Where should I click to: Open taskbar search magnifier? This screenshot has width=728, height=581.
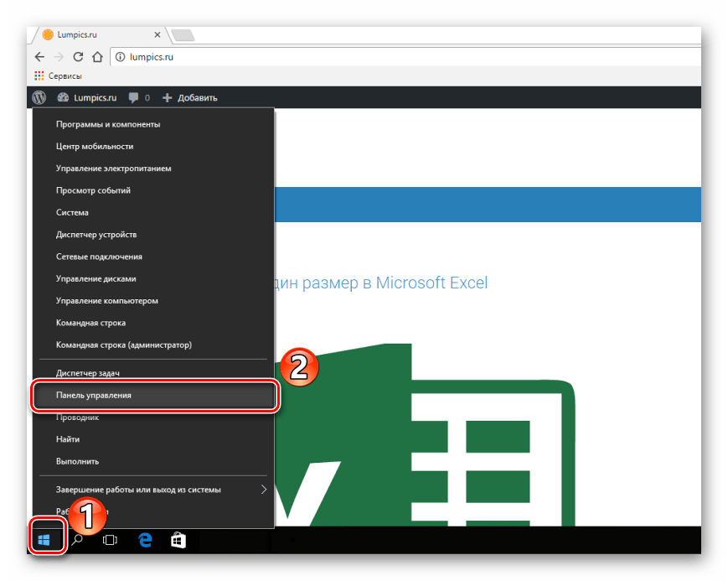[x=77, y=540]
